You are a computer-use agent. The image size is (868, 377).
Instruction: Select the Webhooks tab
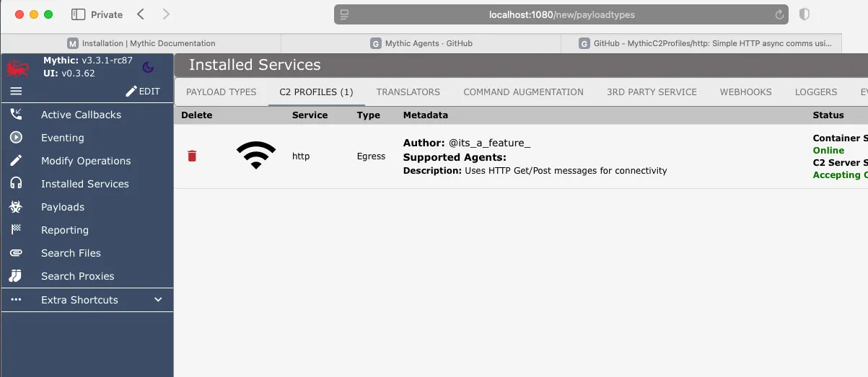coord(745,92)
